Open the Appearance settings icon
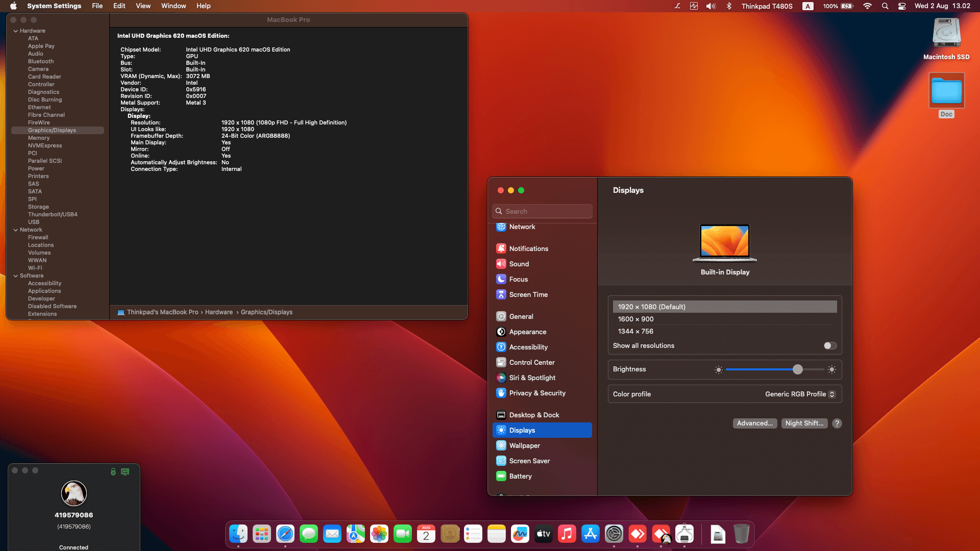This screenshot has height=551, width=980. (x=501, y=332)
